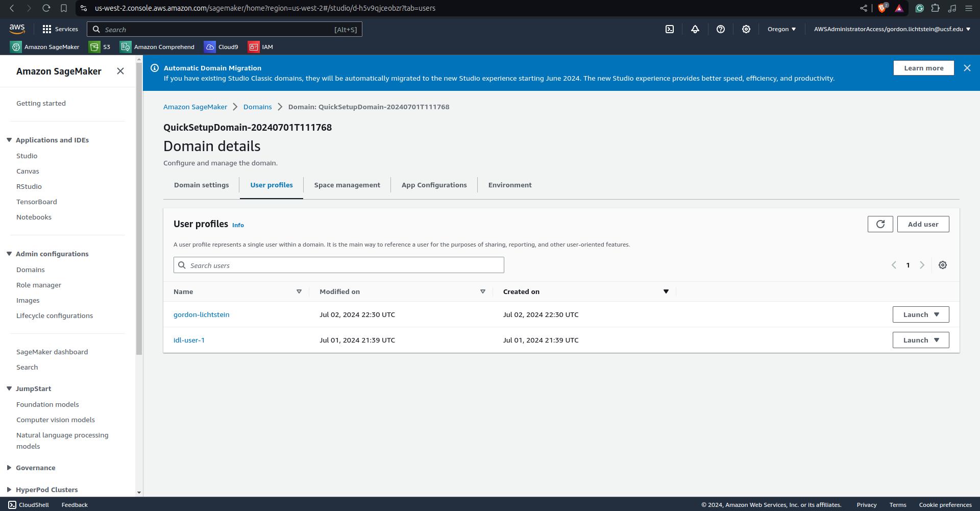The image size is (980, 511).
Task: Click the browser forward arrow
Action: tap(29, 8)
